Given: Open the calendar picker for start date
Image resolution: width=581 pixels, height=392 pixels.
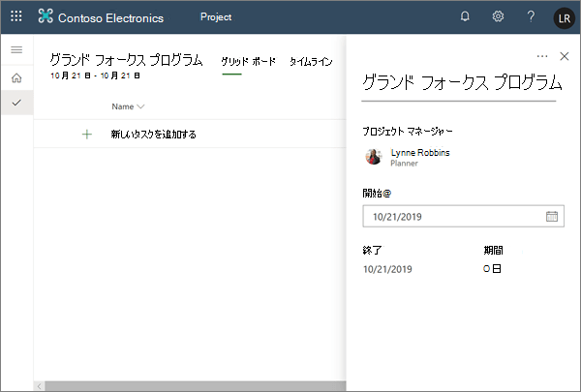Looking at the screenshot, I should click(x=552, y=216).
